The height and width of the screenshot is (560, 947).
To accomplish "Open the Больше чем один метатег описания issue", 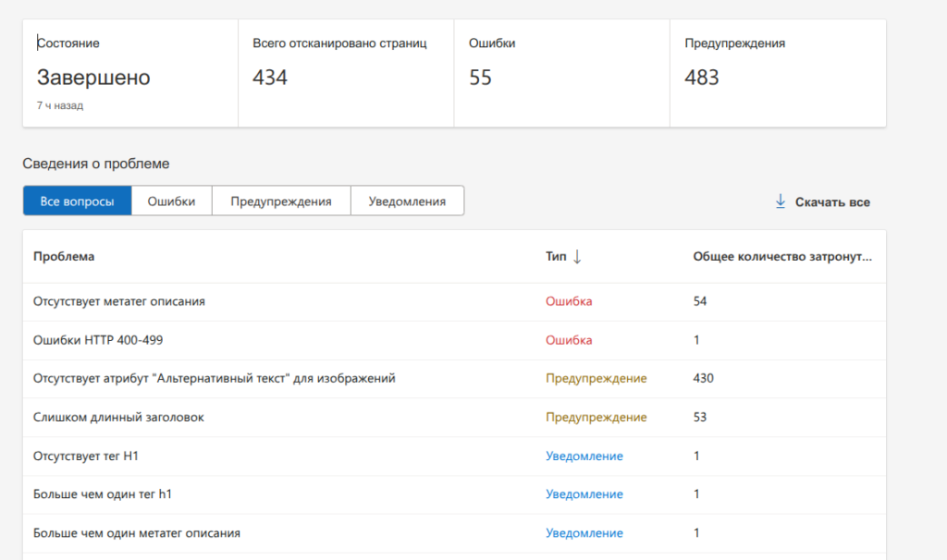I will coord(137,533).
